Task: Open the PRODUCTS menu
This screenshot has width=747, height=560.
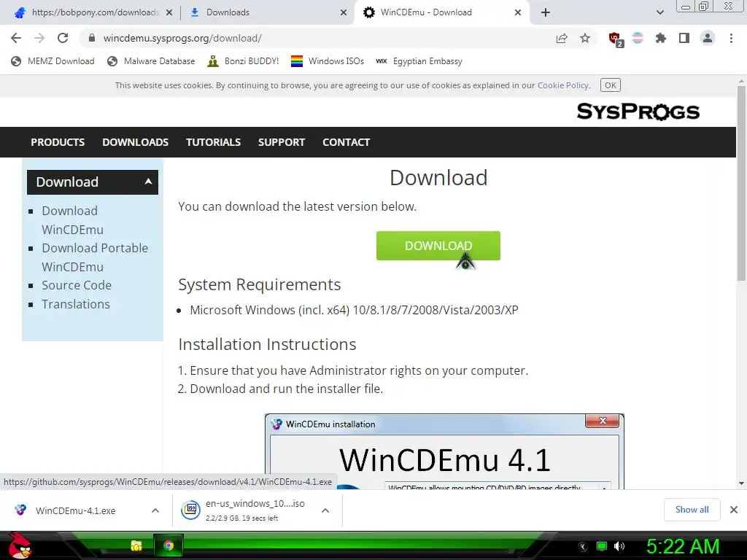Action: (58, 142)
